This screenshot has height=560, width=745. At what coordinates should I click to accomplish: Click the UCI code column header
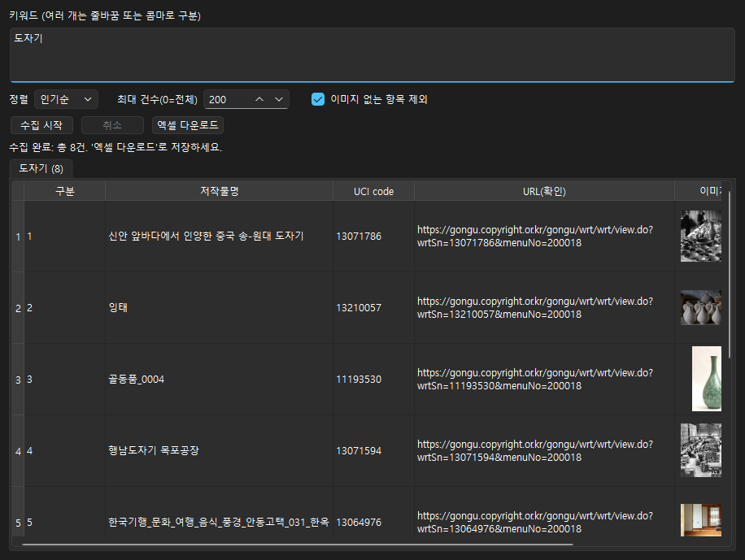click(x=373, y=191)
